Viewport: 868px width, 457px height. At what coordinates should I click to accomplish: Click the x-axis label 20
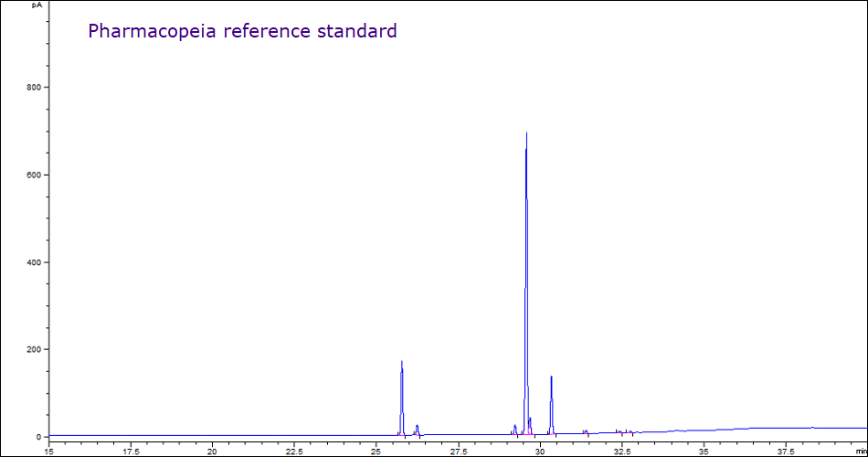(213, 452)
